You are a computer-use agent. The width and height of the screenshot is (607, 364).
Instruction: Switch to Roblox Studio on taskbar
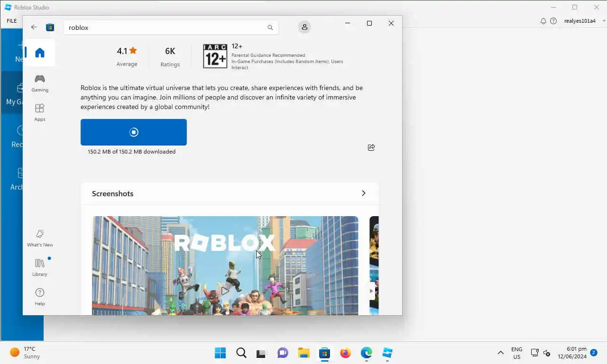(387, 353)
